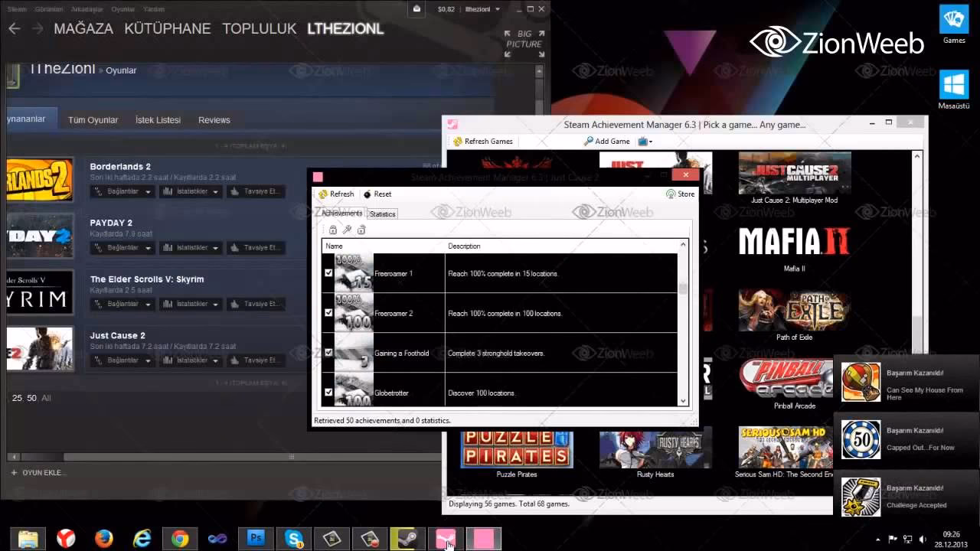Image resolution: width=980 pixels, height=551 pixels.
Task: Open the İstek Listesi tab
Action: [x=158, y=120]
